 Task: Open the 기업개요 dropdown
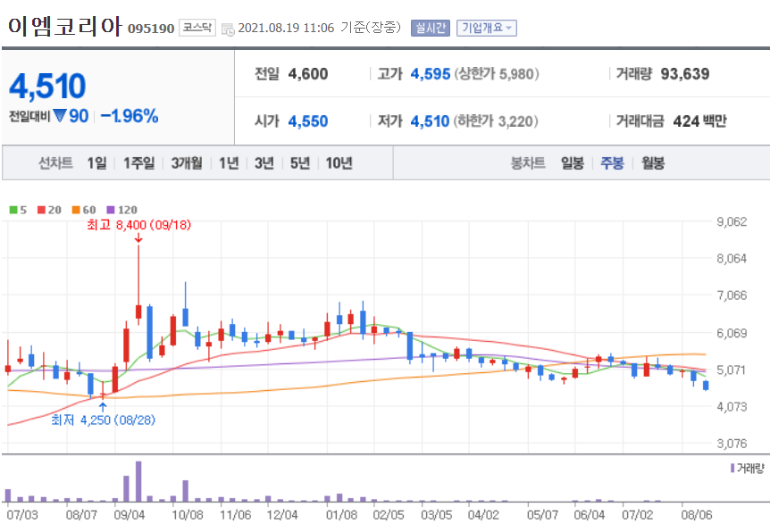pos(486,28)
